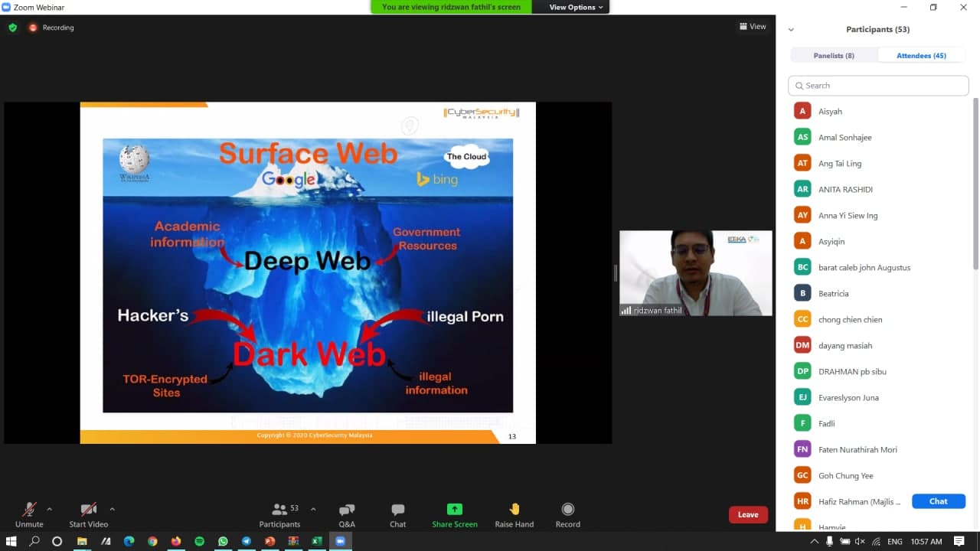Open Windows taskbar search

(x=34, y=541)
